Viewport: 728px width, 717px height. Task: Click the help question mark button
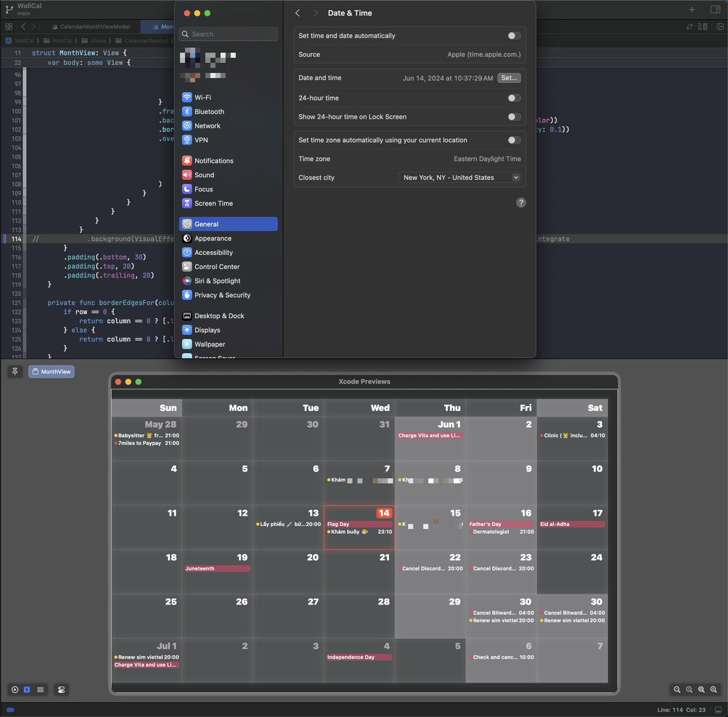(x=521, y=203)
